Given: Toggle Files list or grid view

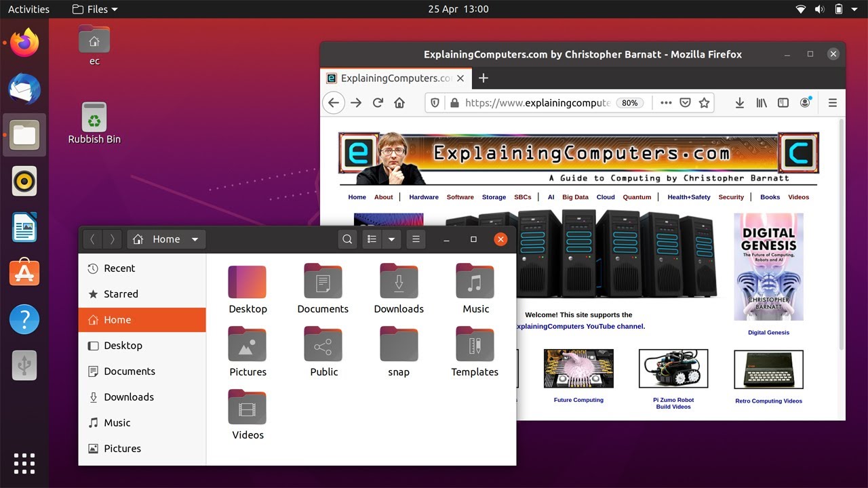Looking at the screenshot, I should coord(372,239).
